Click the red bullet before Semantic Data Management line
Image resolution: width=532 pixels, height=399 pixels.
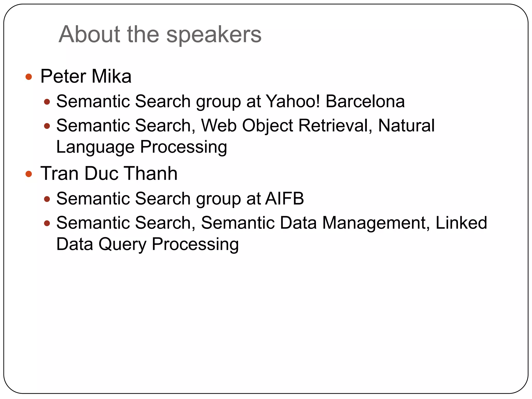(x=47, y=223)
